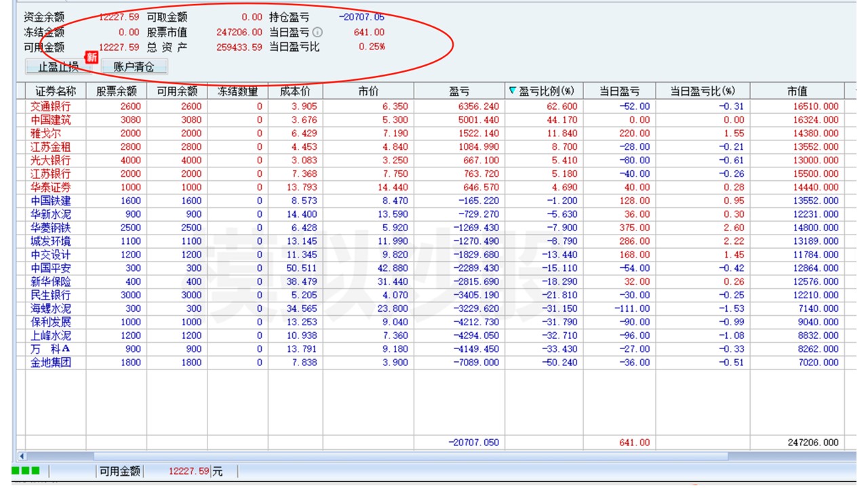Viewport: 868px width, 488px height.
Task: Click the 中国平安 stock name
Action: 51,268
